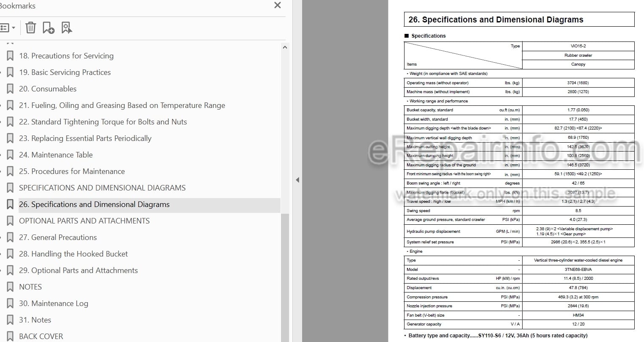Open OPTIONAL PARTS AND ATTACHMENTS bookmark

[x=84, y=221]
